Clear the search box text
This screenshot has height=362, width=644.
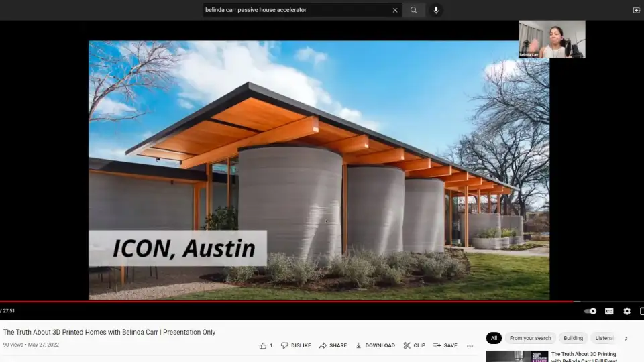(395, 10)
